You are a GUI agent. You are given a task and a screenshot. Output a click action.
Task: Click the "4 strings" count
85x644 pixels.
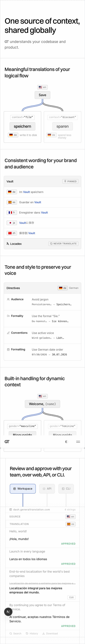pyautogui.click(x=70, y=510)
